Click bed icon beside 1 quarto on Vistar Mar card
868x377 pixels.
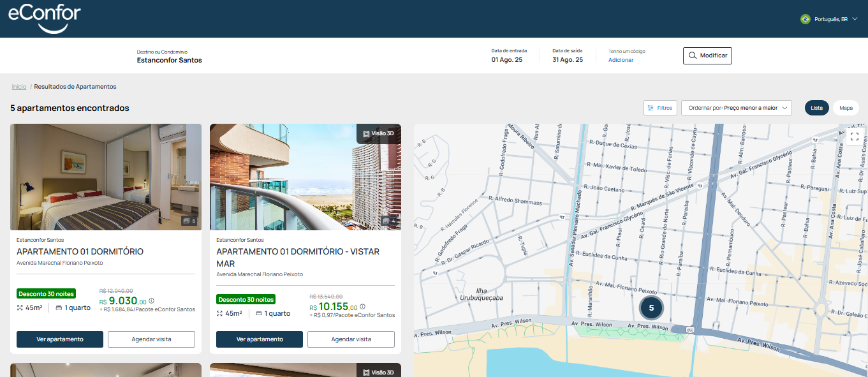point(259,313)
